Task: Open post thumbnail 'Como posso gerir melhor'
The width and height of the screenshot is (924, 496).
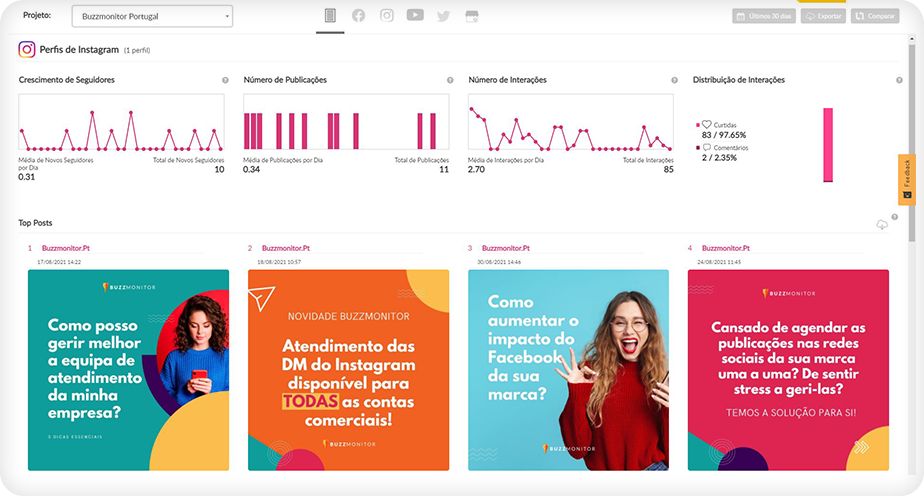Action: point(128,370)
